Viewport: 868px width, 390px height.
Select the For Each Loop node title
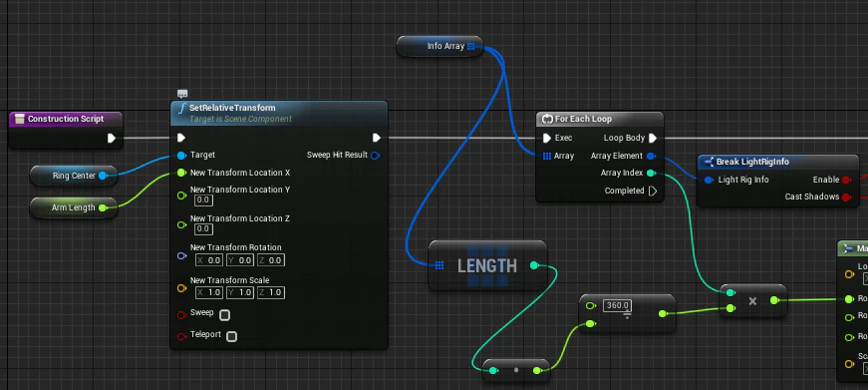click(583, 119)
